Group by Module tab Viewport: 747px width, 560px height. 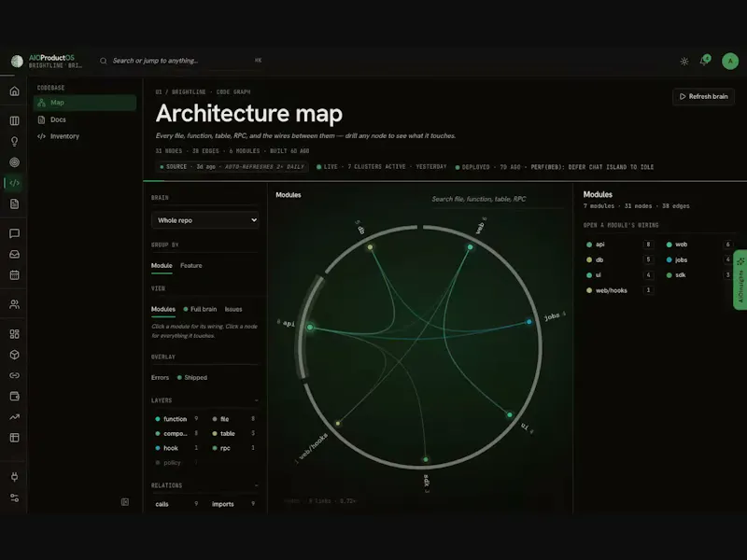[x=162, y=266]
